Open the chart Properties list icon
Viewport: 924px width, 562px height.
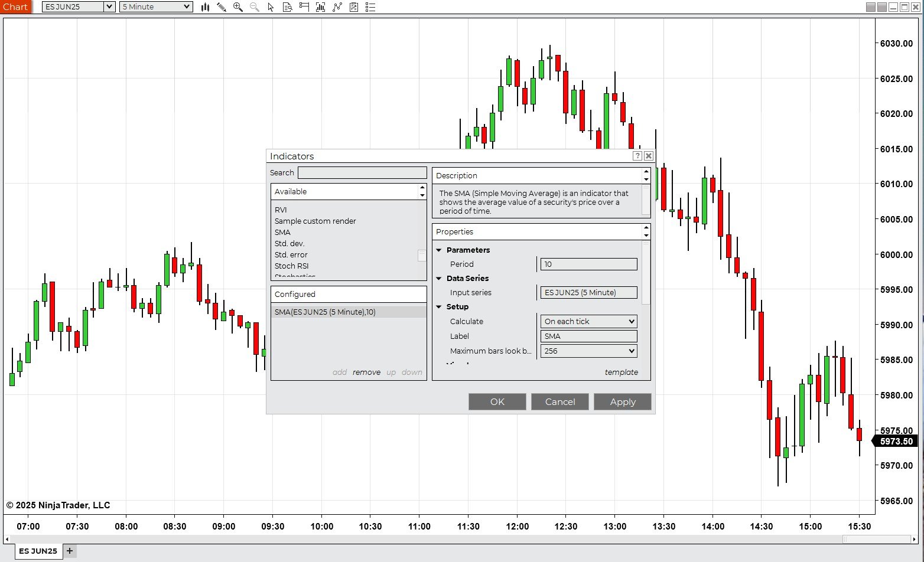point(370,7)
